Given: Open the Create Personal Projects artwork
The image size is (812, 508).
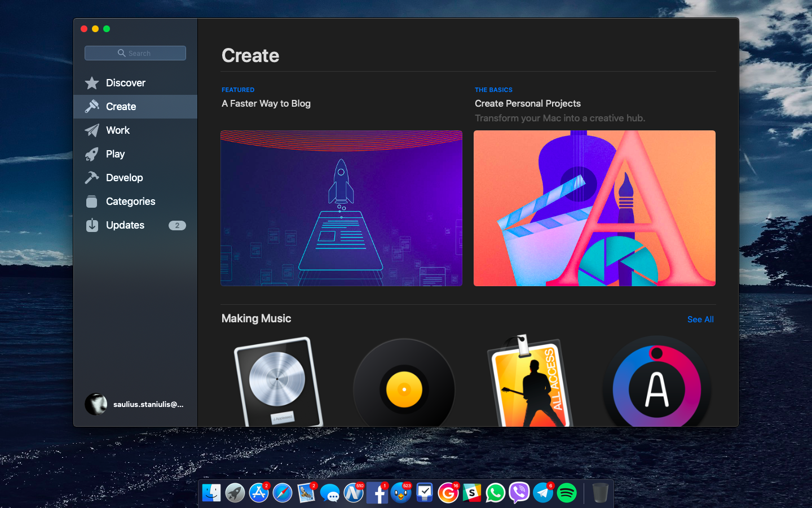Looking at the screenshot, I should point(594,208).
